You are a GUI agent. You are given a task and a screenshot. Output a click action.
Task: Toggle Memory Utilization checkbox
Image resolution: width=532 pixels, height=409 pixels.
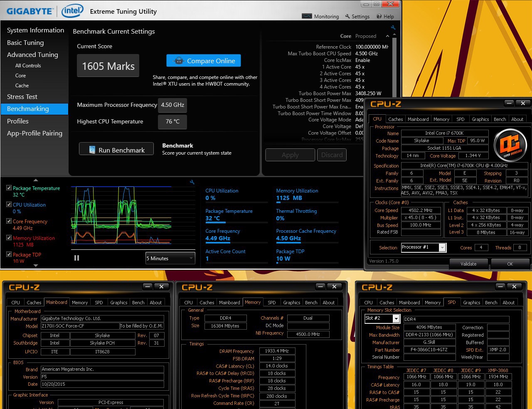coord(9,238)
